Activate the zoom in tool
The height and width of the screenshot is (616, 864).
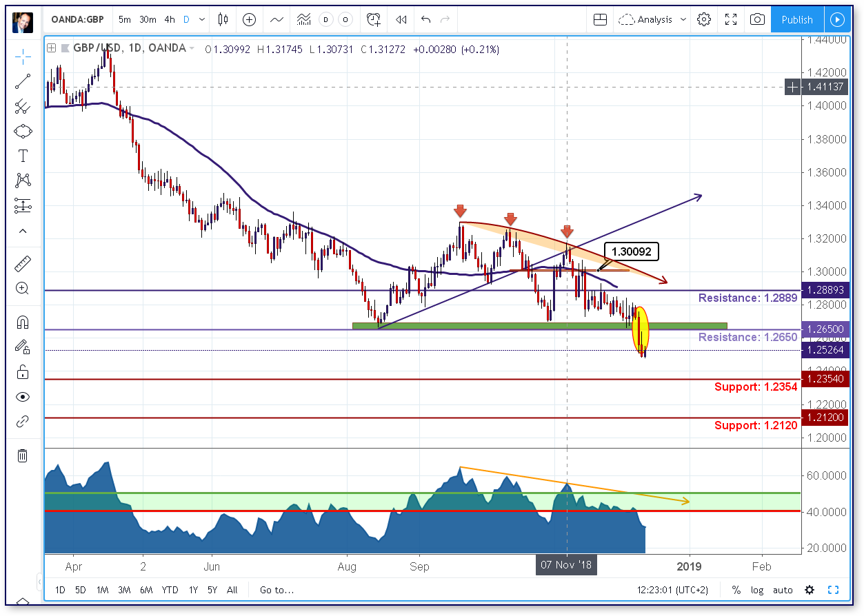pos(23,288)
